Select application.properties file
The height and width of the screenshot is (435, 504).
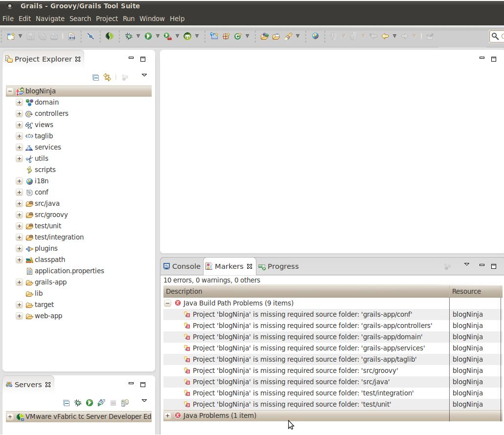point(69,271)
